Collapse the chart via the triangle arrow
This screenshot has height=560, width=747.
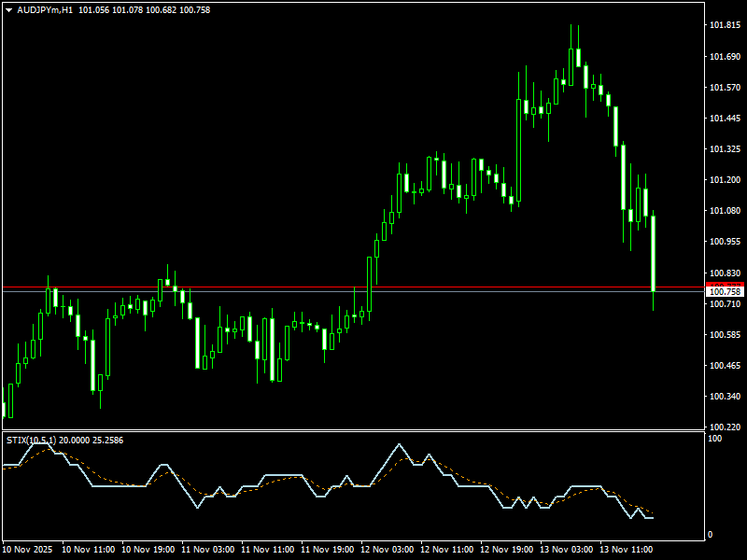(11, 10)
